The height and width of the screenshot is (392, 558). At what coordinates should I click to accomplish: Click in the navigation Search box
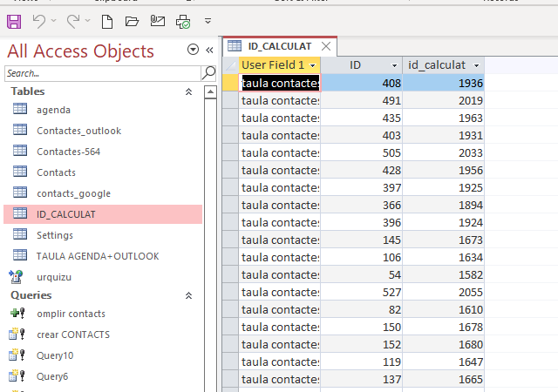coord(100,73)
